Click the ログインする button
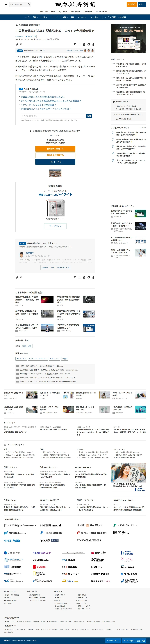The height and width of the screenshot is (644, 150). point(55,161)
